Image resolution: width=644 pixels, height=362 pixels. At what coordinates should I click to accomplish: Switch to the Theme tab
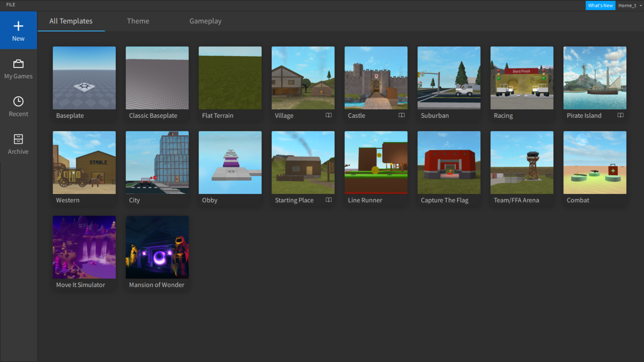tap(138, 21)
